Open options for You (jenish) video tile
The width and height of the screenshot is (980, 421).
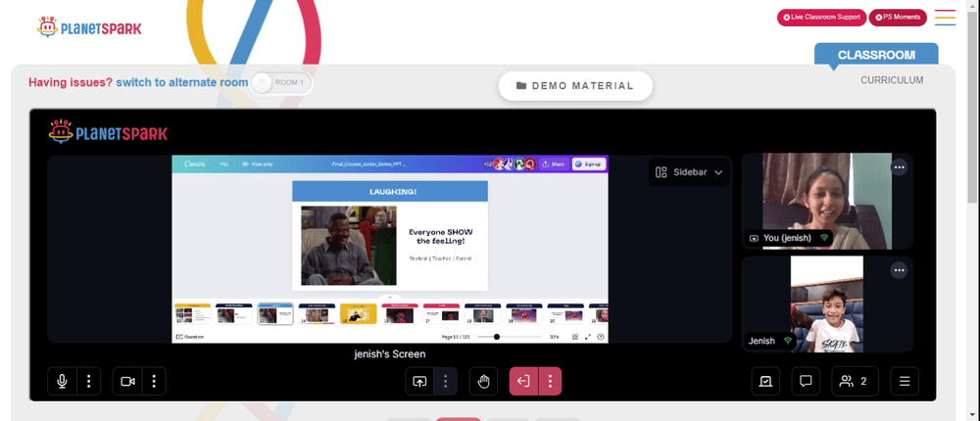click(x=899, y=167)
